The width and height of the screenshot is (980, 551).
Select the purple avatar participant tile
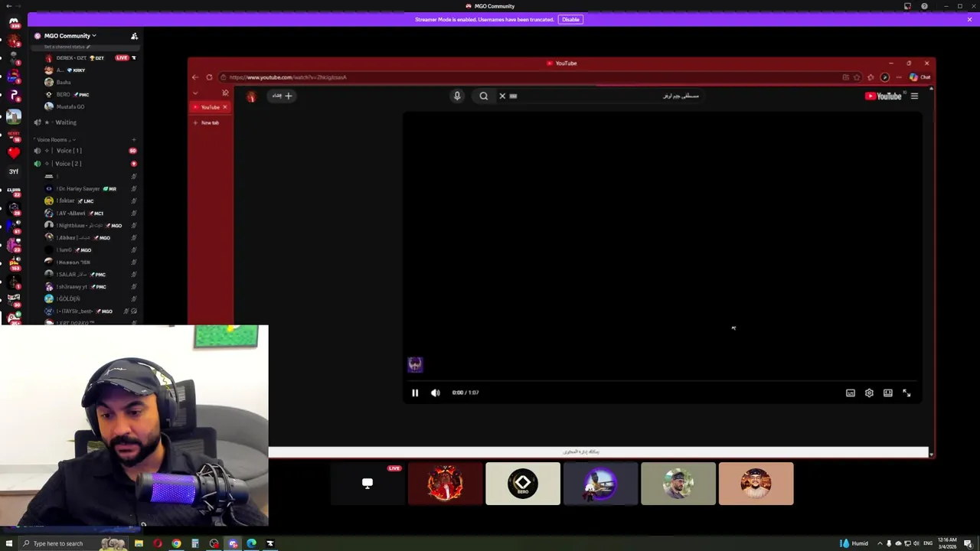click(600, 484)
